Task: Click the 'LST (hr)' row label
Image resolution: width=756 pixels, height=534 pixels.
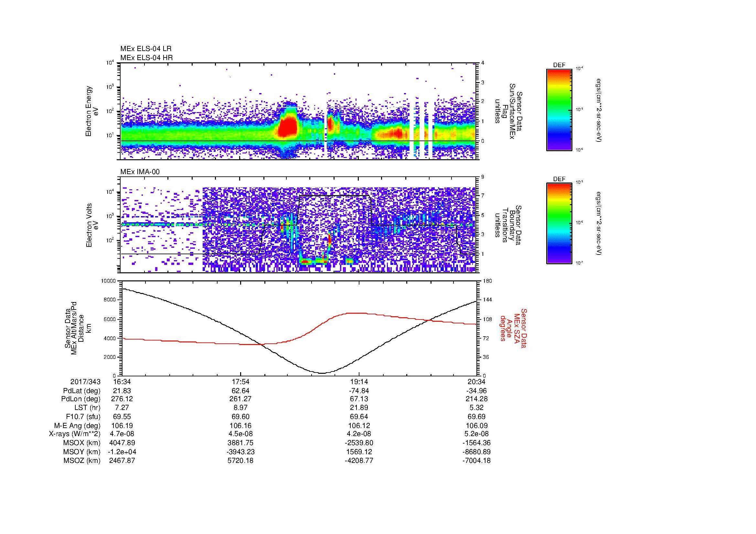Action: tap(87, 408)
